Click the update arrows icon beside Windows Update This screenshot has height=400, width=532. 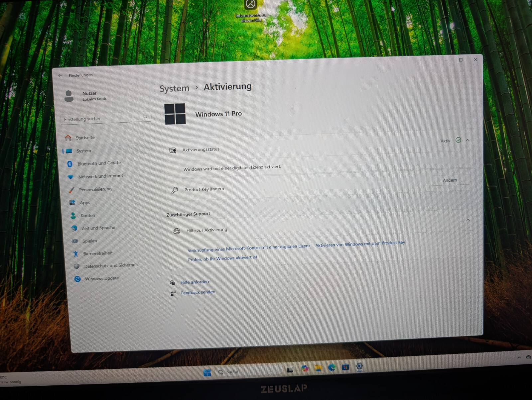point(77,279)
